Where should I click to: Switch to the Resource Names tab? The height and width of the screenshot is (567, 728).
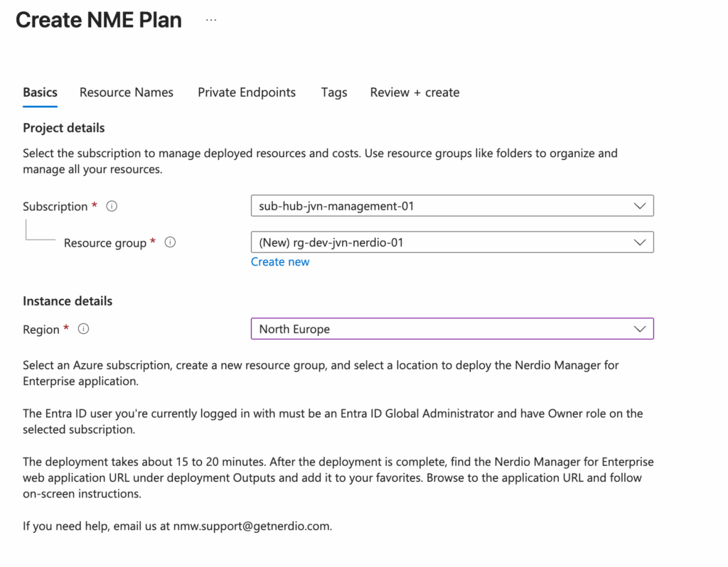pyautogui.click(x=127, y=92)
